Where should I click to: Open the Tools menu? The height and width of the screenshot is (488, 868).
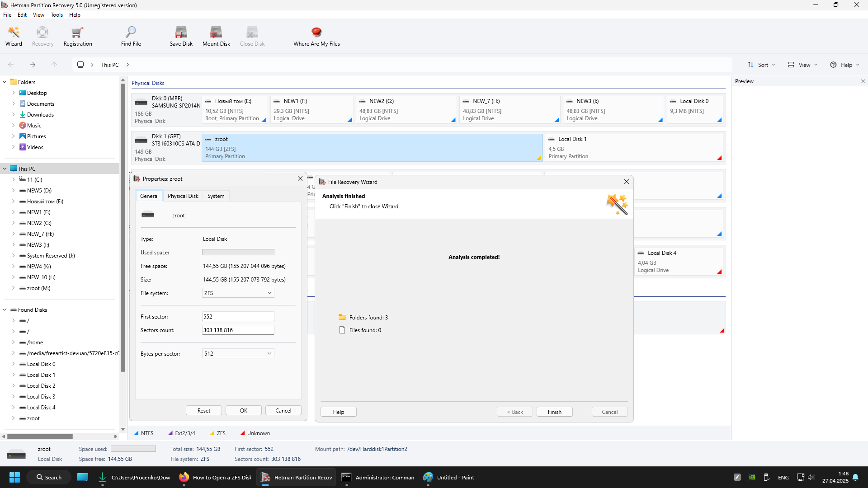(x=57, y=14)
